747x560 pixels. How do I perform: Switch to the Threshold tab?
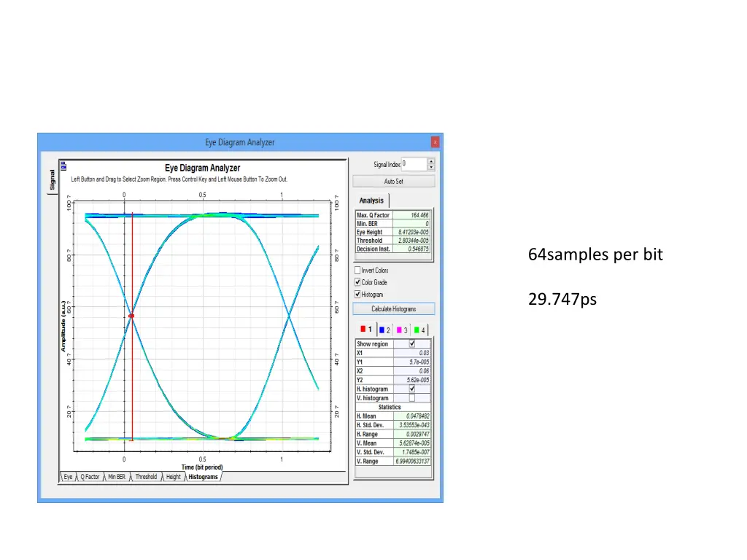click(146, 477)
